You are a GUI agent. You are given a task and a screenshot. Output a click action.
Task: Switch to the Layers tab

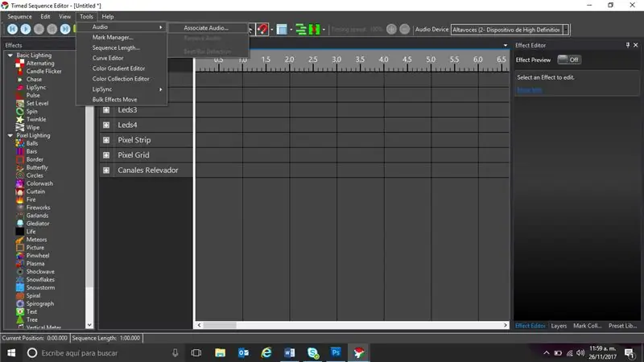pos(559,326)
